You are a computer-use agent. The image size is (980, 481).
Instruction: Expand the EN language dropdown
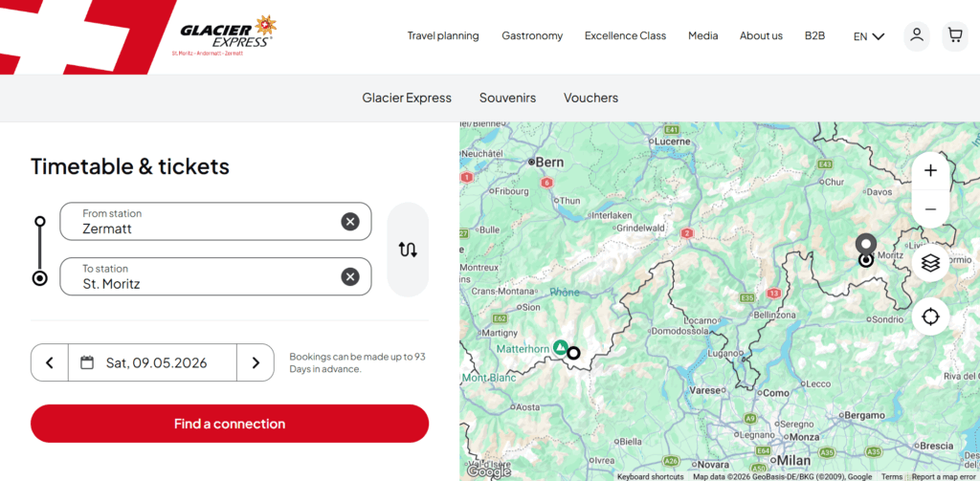pos(868,36)
